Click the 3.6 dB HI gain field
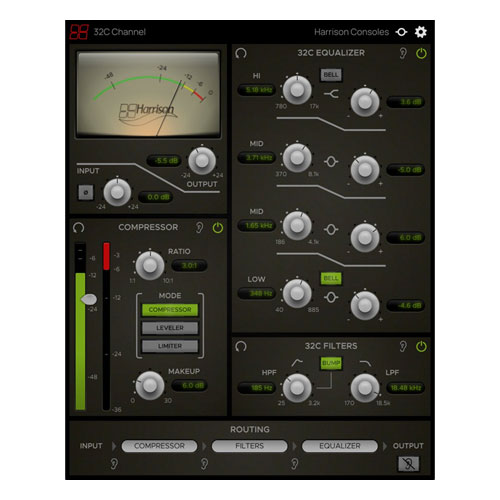This screenshot has height=500, width=500. [406, 102]
